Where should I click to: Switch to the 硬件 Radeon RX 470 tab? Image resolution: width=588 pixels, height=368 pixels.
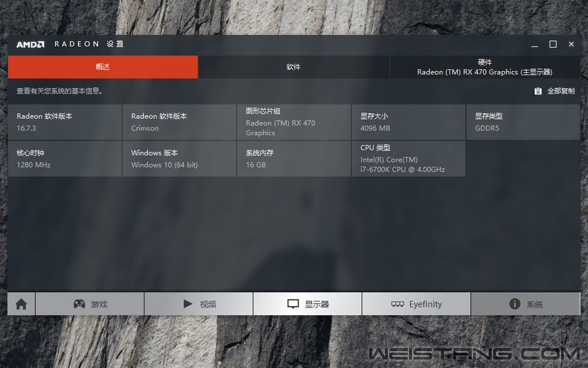click(484, 67)
